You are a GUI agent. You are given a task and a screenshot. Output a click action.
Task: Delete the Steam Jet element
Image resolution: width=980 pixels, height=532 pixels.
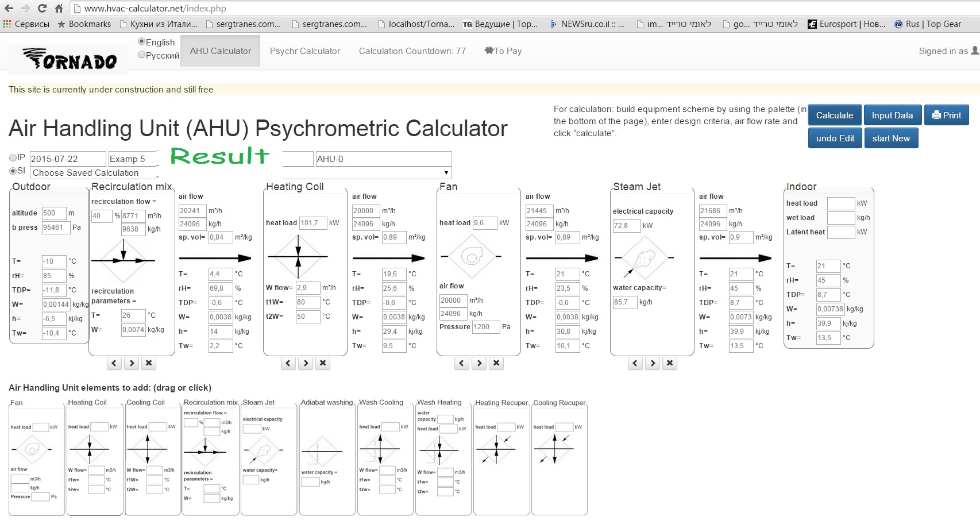(x=669, y=363)
